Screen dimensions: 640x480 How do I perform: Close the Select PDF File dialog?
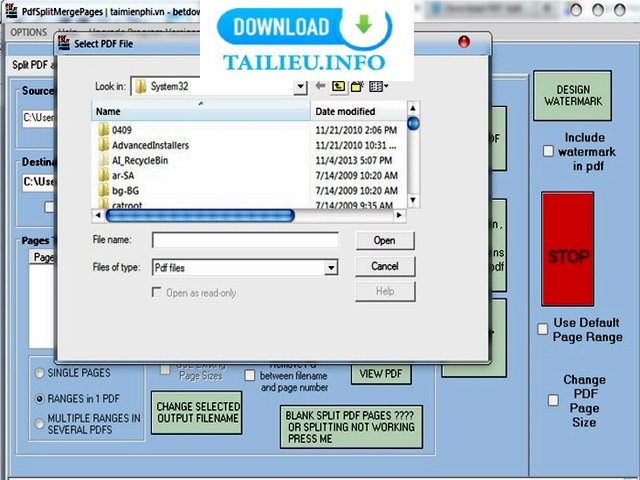pos(464,42)
